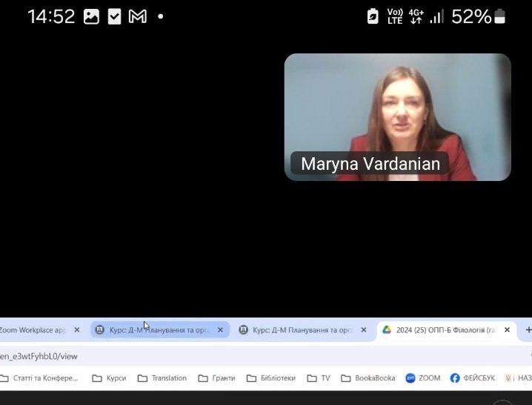This screenshot has height=405, width=532.
Task: Click the ZOOM bookmark icon
Action: tap(410, 378)
